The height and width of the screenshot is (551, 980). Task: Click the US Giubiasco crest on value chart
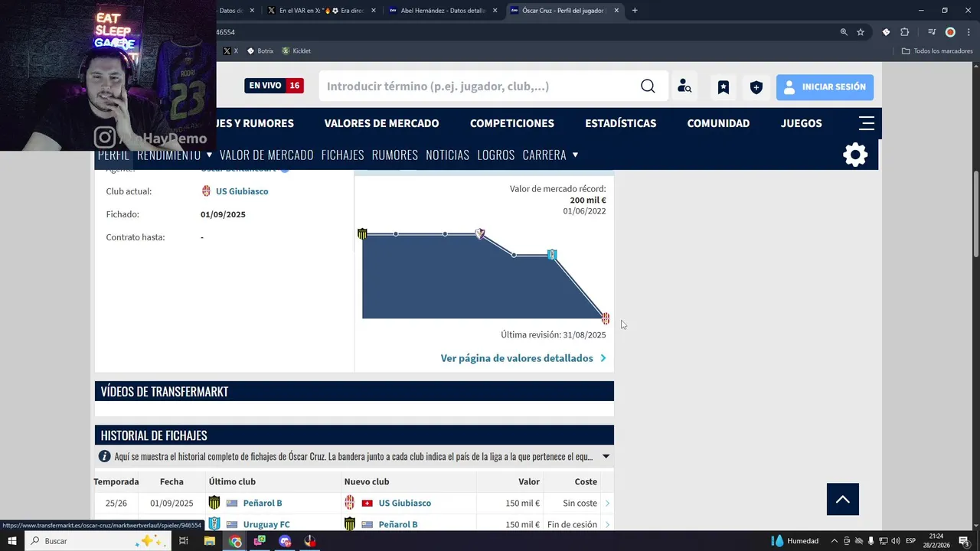tap(606, 318)
